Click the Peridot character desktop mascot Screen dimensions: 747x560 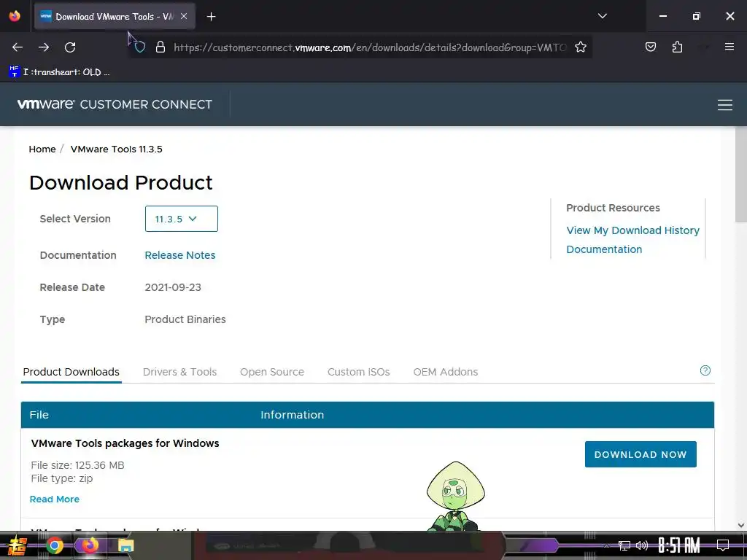[x=456, y=496]
